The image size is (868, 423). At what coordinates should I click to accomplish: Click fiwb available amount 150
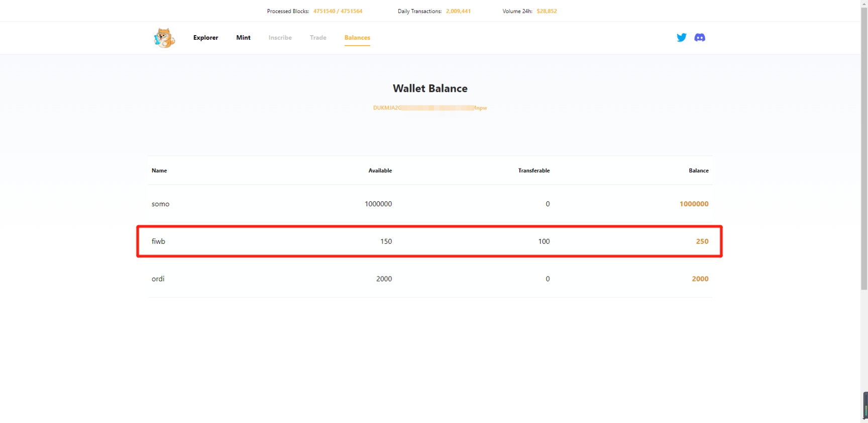click(386, 241)
